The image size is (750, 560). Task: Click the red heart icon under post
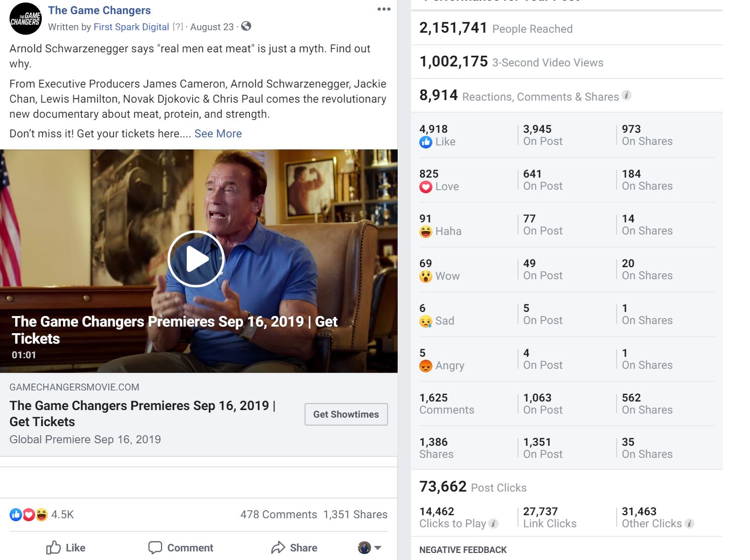pos(29,515)
